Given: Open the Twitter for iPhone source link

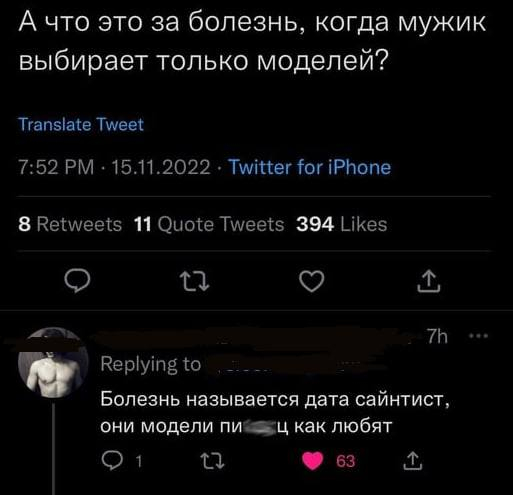Looking at the screenshot, I should click(310, 167).
